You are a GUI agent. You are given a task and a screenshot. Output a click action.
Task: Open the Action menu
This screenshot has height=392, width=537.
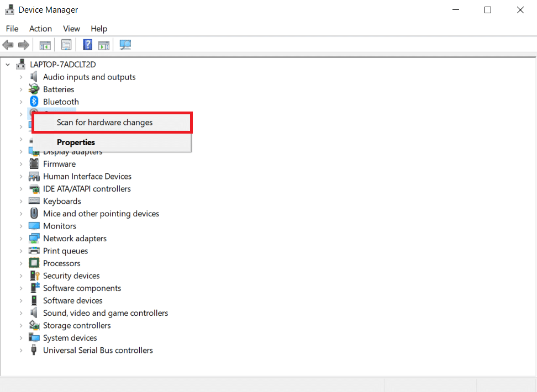40,29
